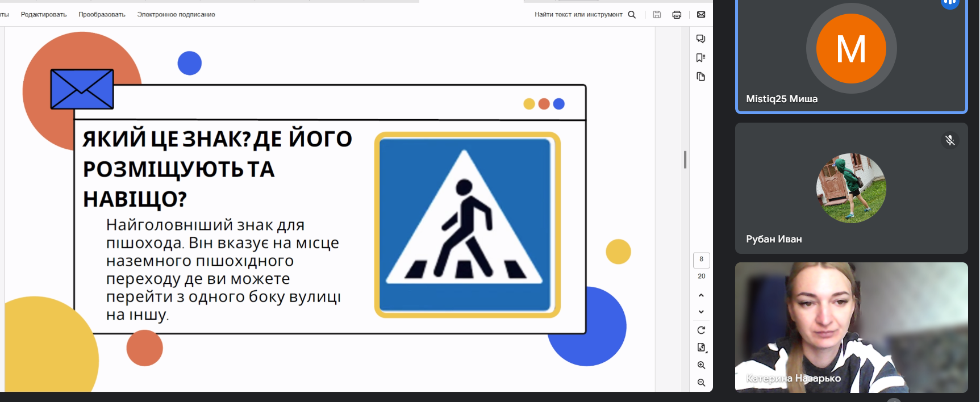The width and height of the screenshot is (980, 402).
Task: Toggle muted microphone icon on Рубан Иван tile
Action: [x=949, y=140]
